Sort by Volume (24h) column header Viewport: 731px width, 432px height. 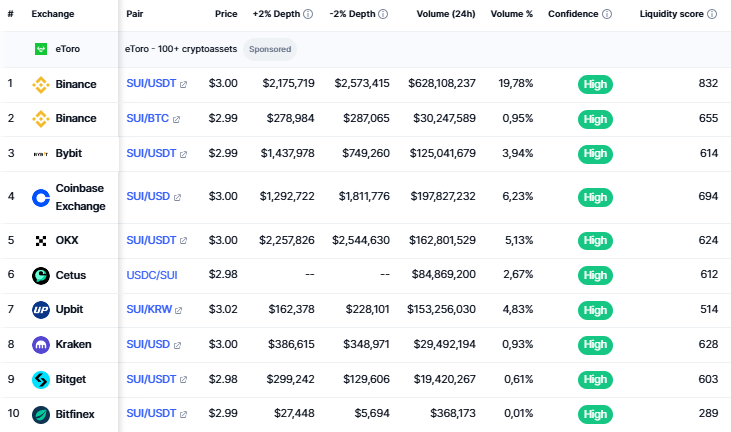click(x=446, y=14)
